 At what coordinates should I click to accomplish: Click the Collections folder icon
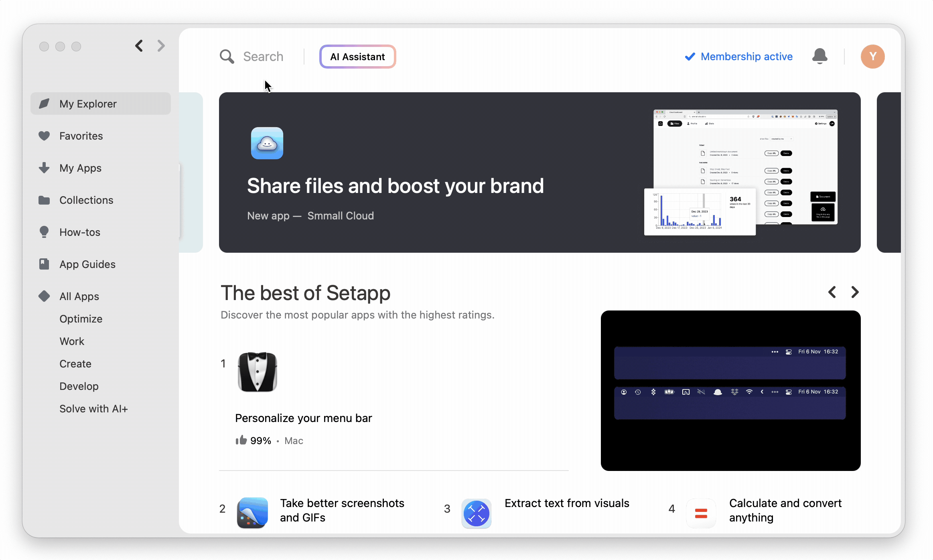click(x=44, y=200)
